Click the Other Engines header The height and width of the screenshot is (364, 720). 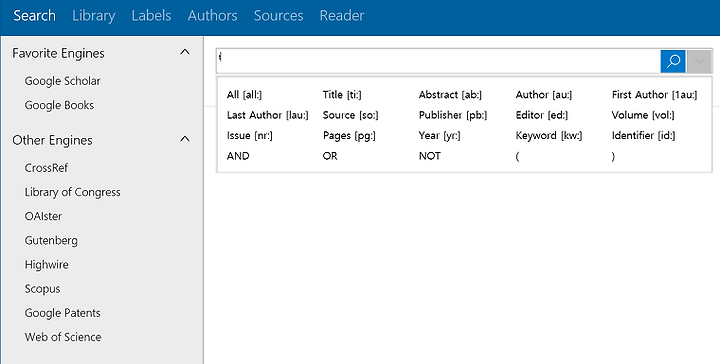[x=52, y=140]
